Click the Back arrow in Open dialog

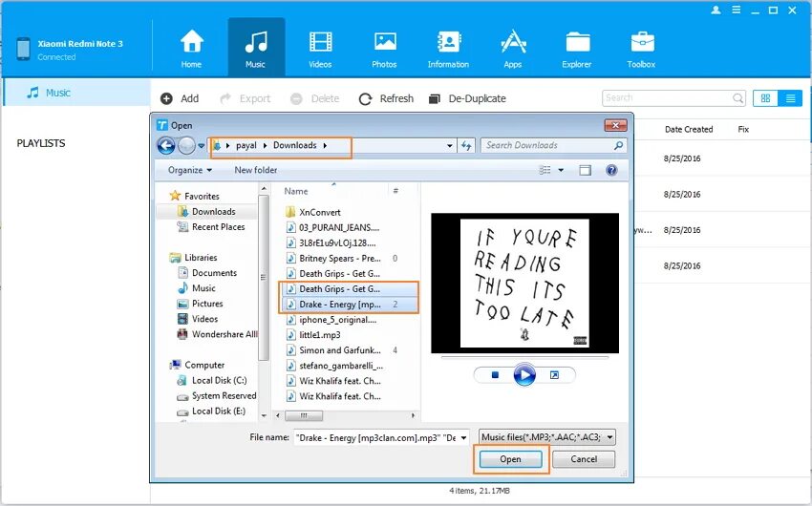coord(166,146)
